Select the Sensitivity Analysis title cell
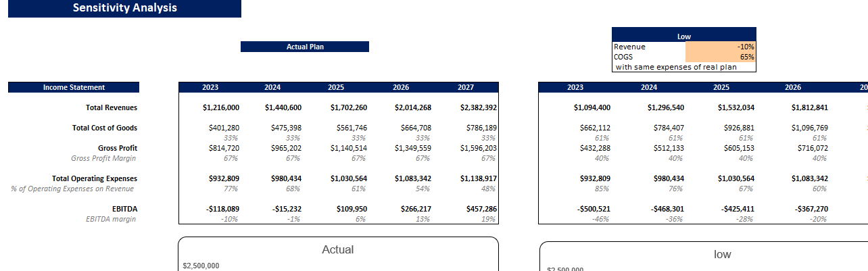The image size is (868, 271). pyautogui.click(x=124, y=8)
